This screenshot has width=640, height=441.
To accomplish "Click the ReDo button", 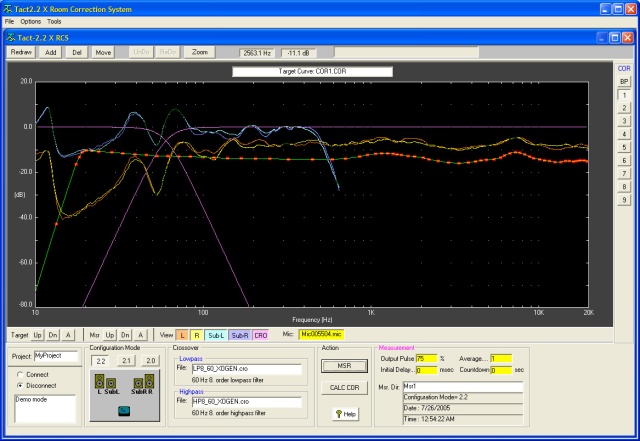I will (168, 52).
